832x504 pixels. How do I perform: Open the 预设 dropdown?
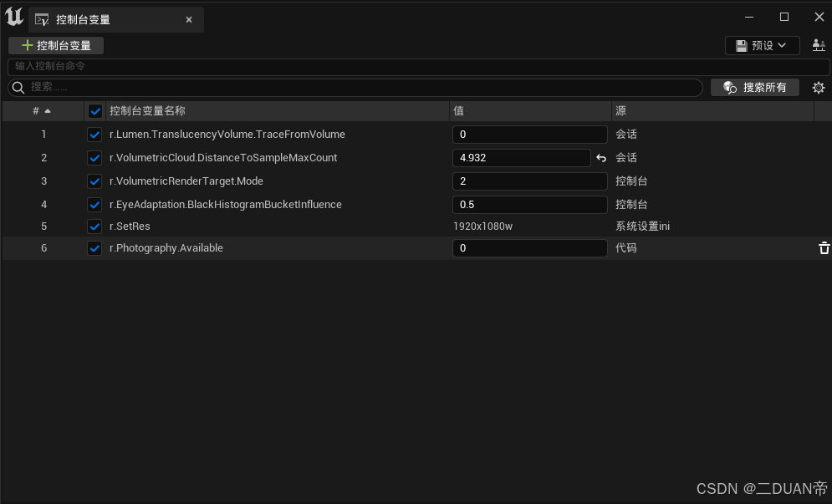pyautogui.click(x=762, y=46)
